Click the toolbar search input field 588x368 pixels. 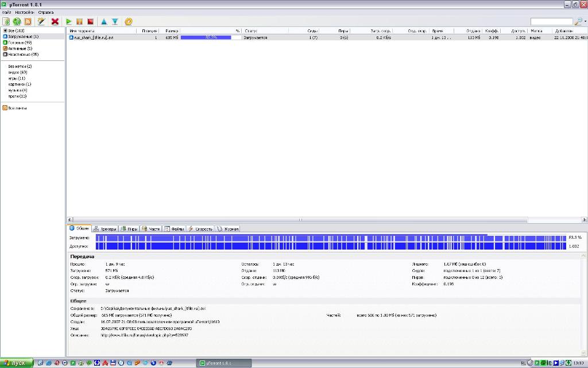pyautogui.click(x=552, y=22)
